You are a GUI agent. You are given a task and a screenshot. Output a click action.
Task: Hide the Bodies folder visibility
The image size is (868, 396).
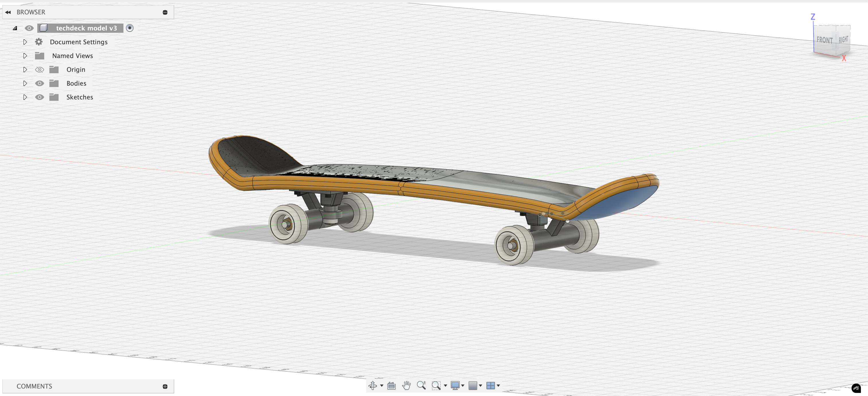click(39, 83)
